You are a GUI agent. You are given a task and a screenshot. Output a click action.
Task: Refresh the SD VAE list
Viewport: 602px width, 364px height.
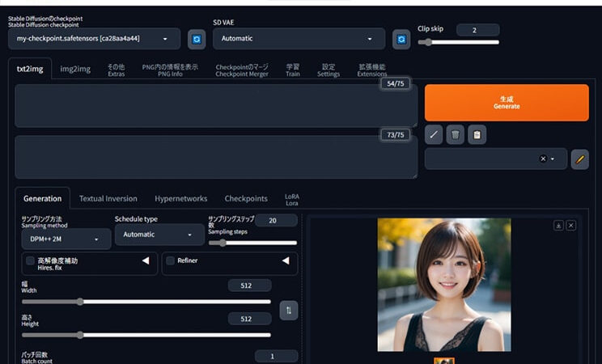pyautogui.click(x=401, y=39)
